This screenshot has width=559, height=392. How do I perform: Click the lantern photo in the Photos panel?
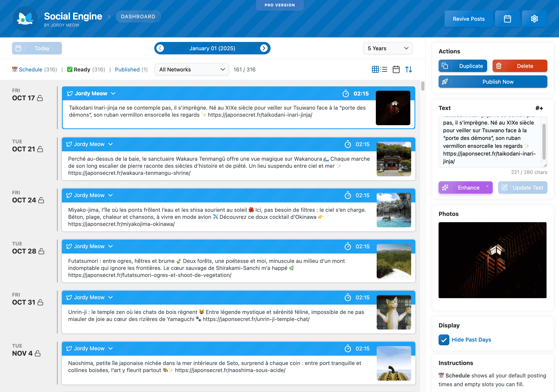493,260
